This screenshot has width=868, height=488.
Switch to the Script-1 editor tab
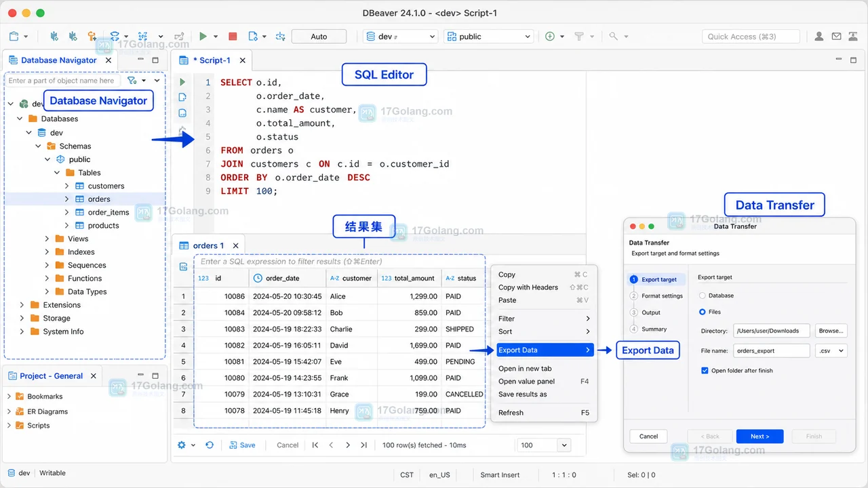212,60
